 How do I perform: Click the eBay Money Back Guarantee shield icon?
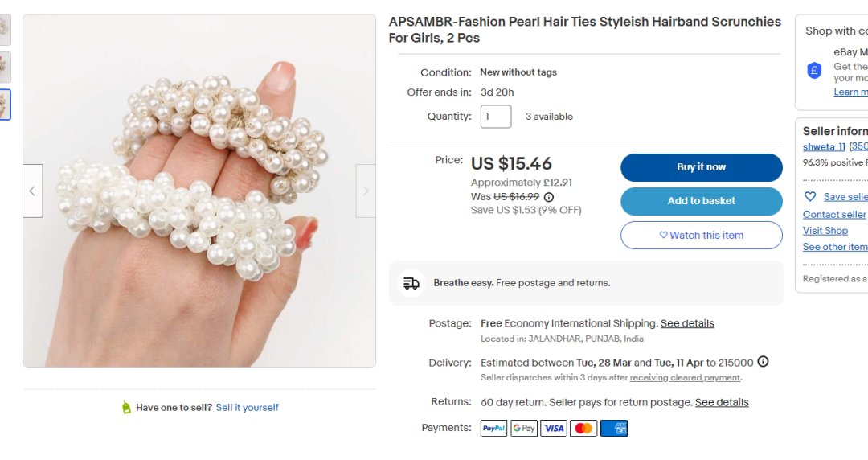point(814,71)
